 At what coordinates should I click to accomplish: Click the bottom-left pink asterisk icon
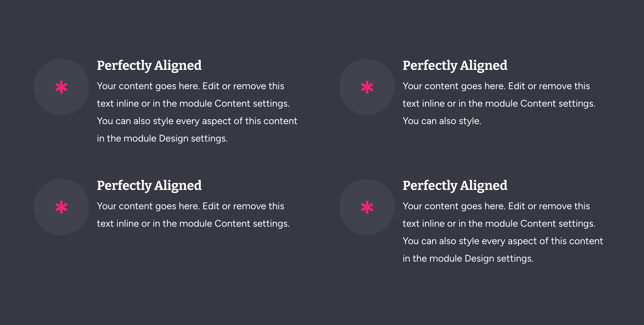pos(61,207)
